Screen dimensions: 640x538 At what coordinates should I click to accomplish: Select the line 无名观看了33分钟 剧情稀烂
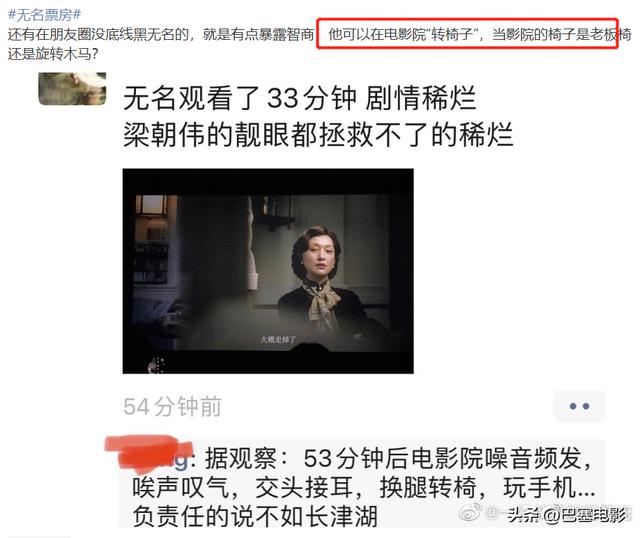[300, 98]
